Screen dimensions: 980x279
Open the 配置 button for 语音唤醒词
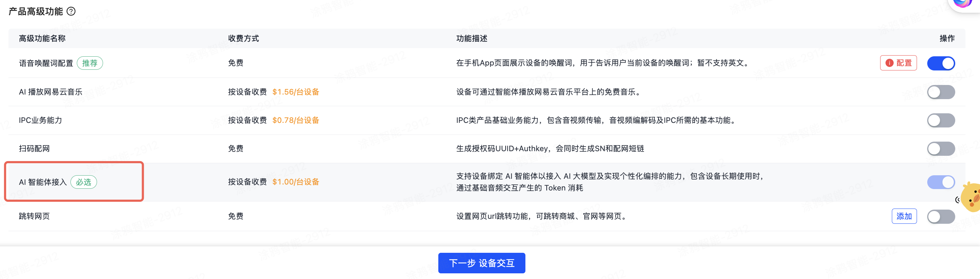[898, 63]
